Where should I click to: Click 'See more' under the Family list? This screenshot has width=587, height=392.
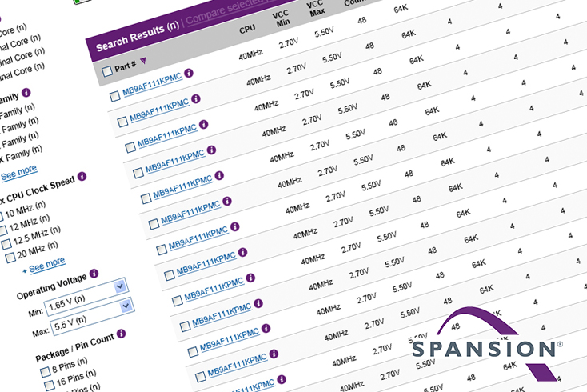tap(19, 173)
